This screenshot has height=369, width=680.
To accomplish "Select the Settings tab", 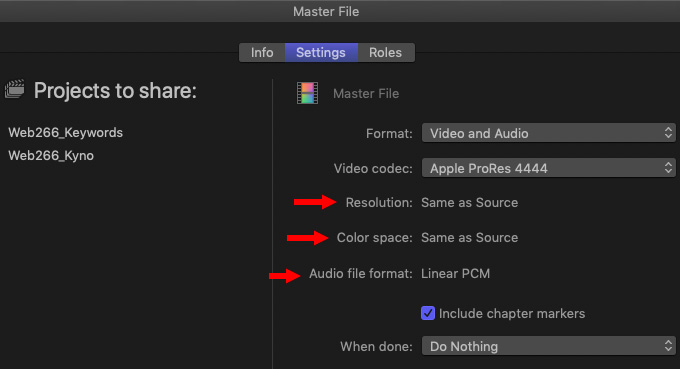I will coord(321,52).
